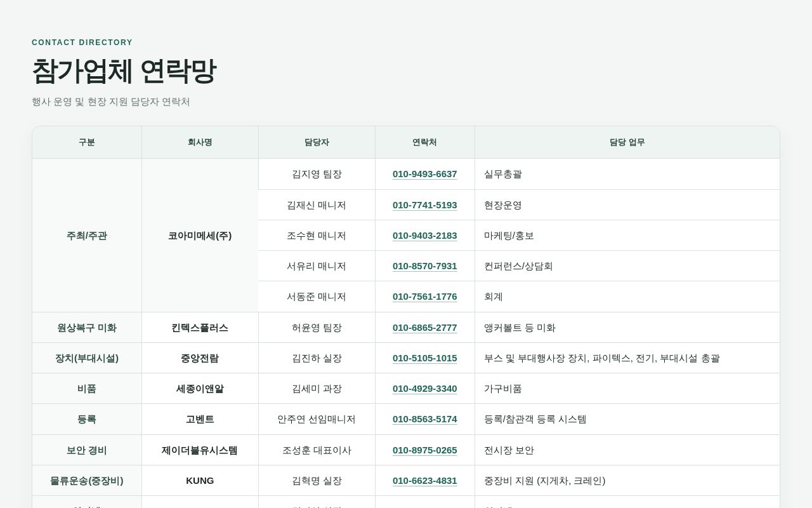Click the name 안주연 선임매니저
This screenshot has width=812, height=508.
[317, 419]
